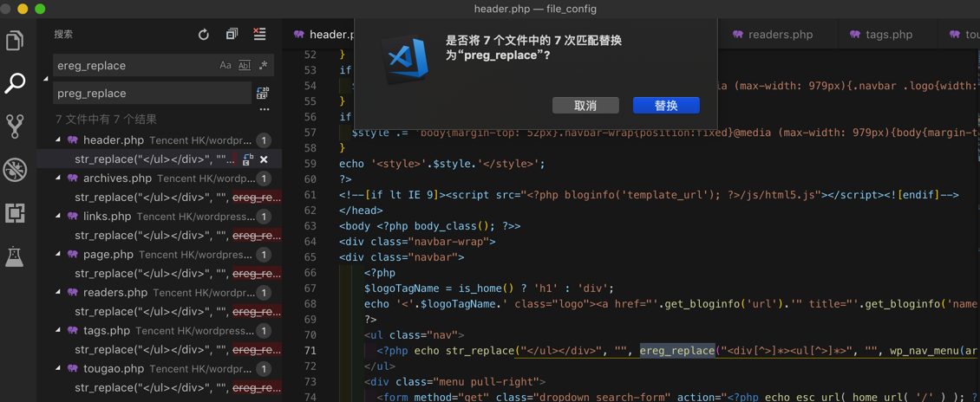Collapse the archives.php result group
980x402 pixels.
[59, 178]
